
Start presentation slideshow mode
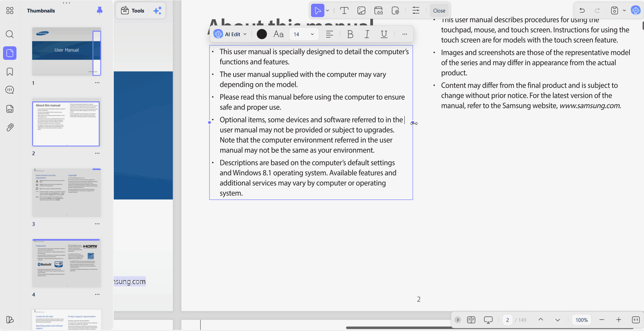click(x=488, y=320)
